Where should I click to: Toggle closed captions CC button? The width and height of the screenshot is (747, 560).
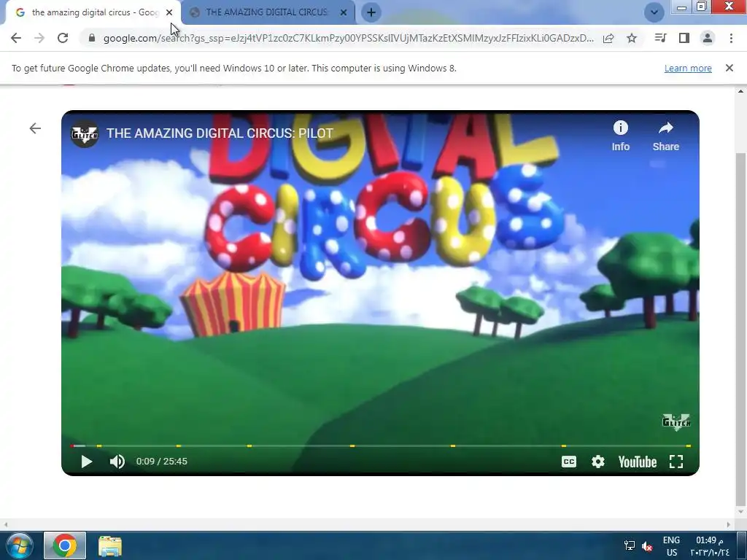569,462
